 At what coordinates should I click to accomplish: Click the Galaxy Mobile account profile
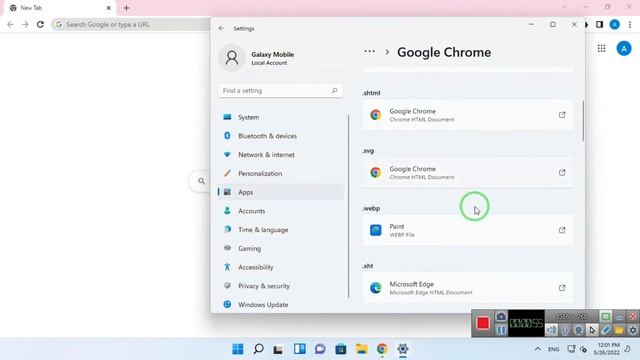pyautogui.click(x=257, y=58)
